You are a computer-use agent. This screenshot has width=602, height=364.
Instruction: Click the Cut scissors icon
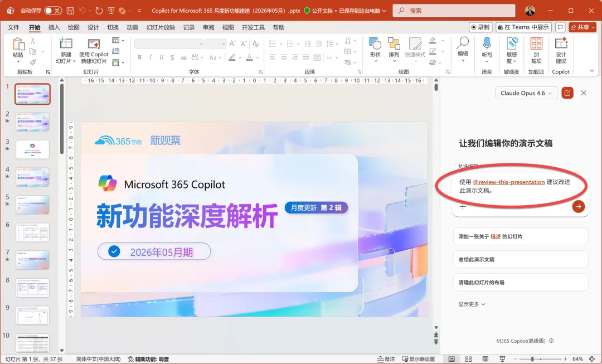coord(33,40)
